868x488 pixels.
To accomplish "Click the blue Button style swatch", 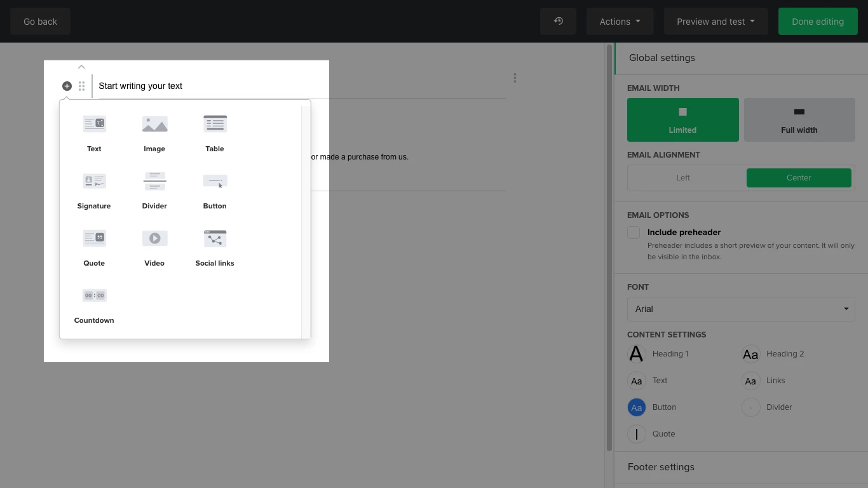I will [637, 407].
